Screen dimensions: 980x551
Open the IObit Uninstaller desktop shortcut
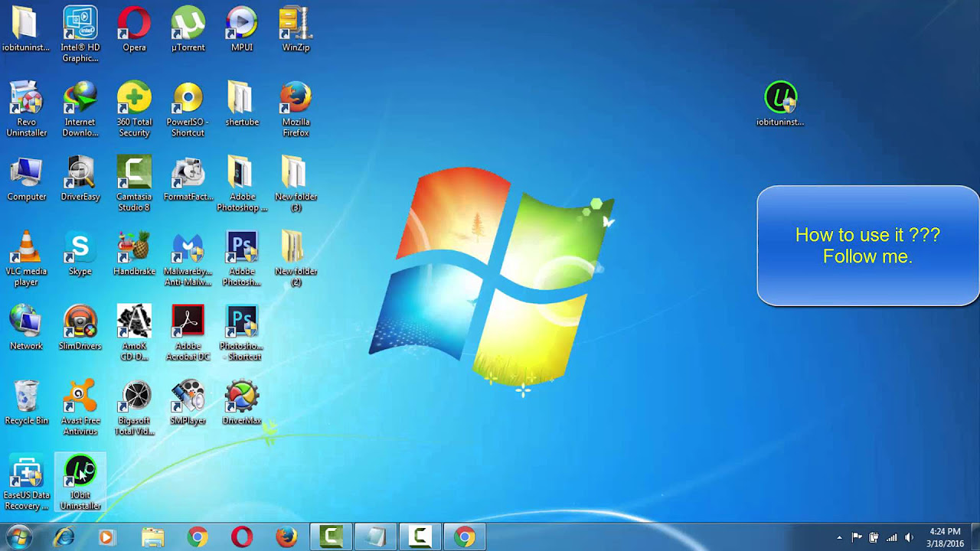click(80, 482)
